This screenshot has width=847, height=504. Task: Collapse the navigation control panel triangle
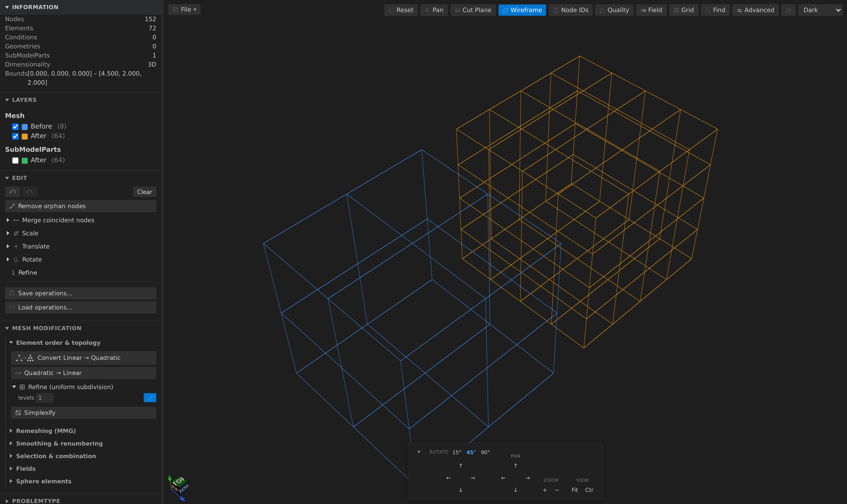point(419,452)
